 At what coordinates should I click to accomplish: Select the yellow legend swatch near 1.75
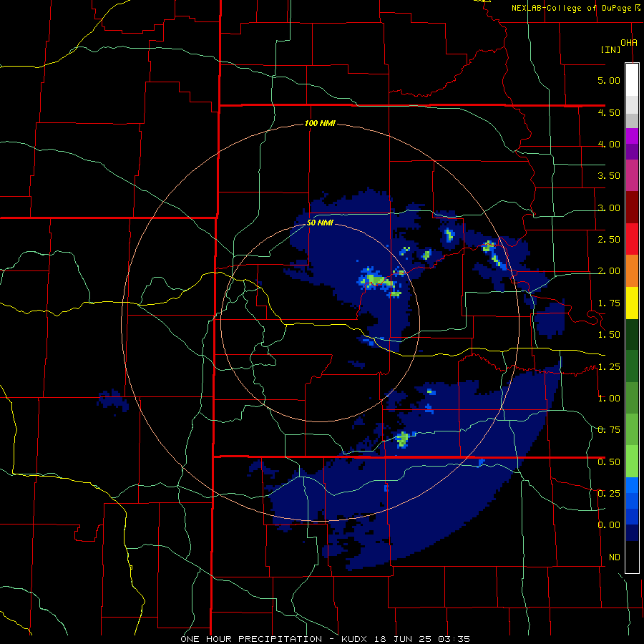632,303
